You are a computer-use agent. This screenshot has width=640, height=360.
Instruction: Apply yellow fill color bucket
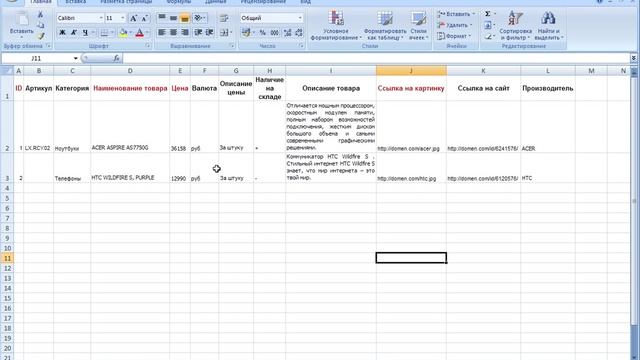point(123,32)
